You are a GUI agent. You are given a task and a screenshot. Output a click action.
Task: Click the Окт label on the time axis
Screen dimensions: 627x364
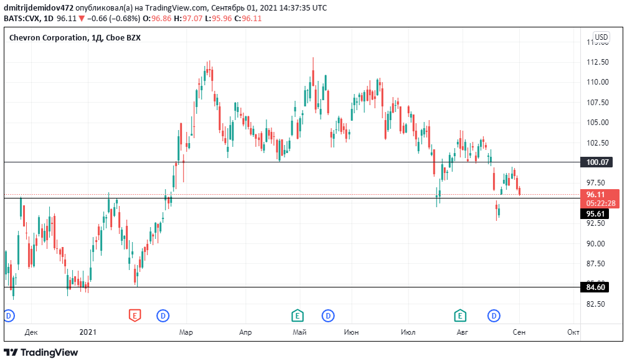pyautogui.click(x=573, y=332)
